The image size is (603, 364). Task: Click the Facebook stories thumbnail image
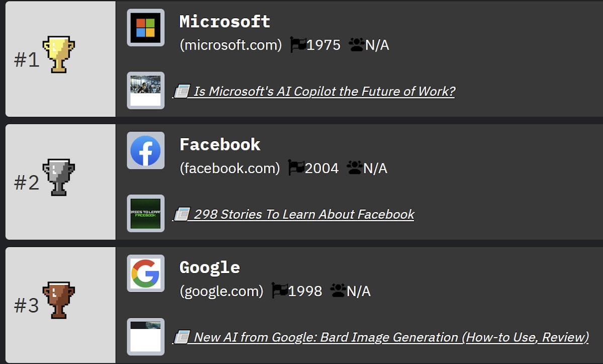145,213
